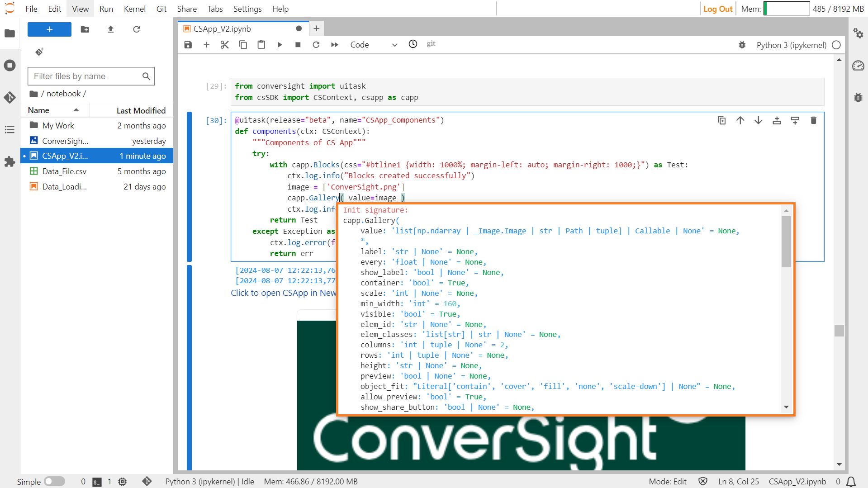Click the clock icon in notebook toolbar
This screenshot has width=868, height=488.
click(x=413, y=44)
